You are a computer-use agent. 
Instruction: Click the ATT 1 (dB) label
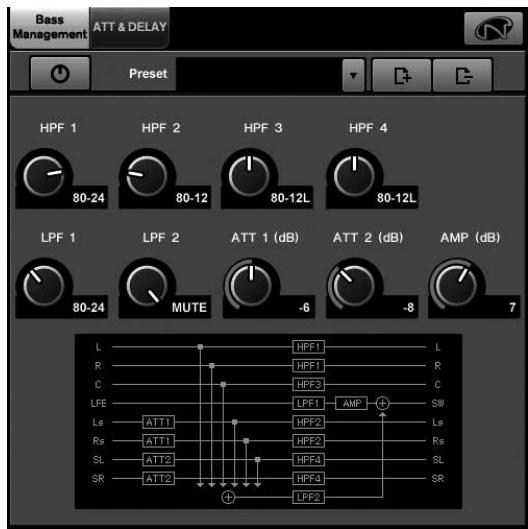[x=265, y=238]
